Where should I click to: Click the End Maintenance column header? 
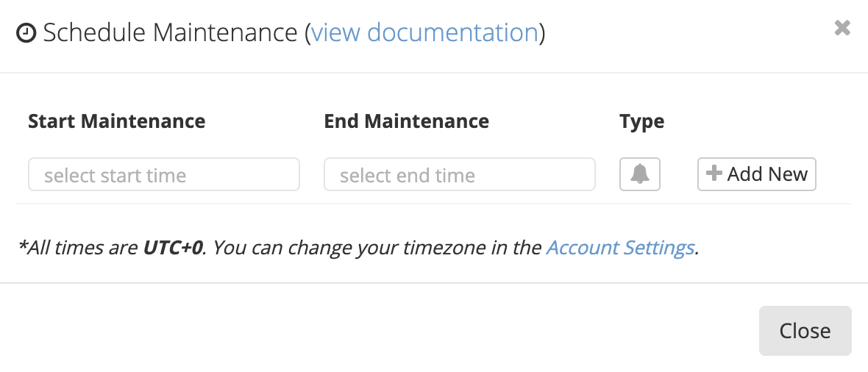coord(406,121)
